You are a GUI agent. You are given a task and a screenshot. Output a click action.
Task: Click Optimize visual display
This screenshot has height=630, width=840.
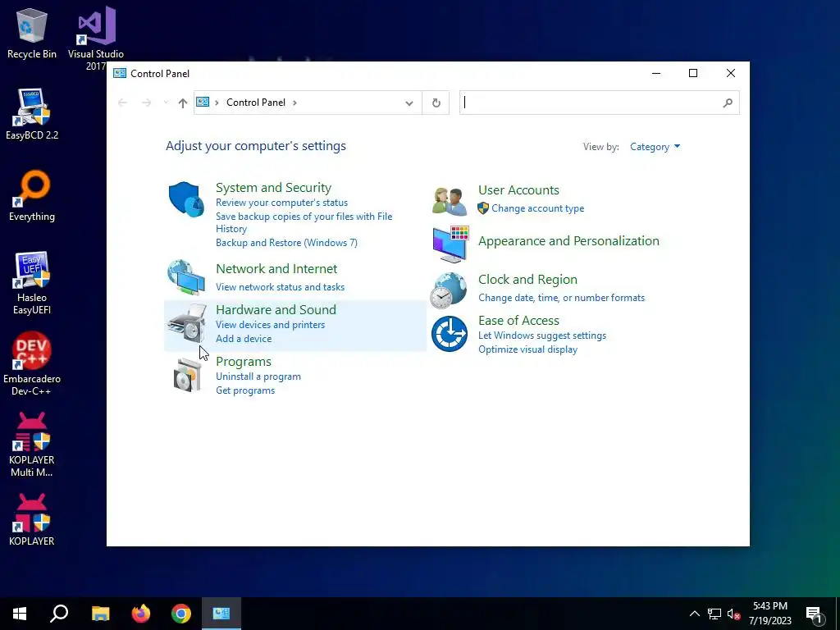[527, 349]
